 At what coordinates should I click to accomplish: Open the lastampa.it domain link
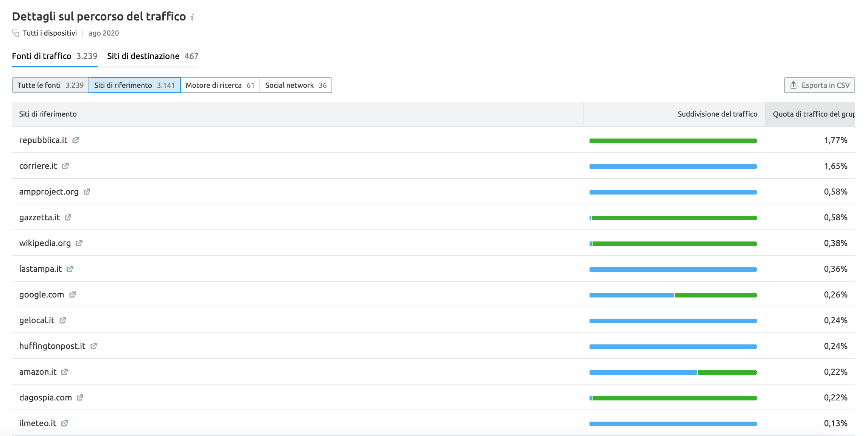coord(40,269)
